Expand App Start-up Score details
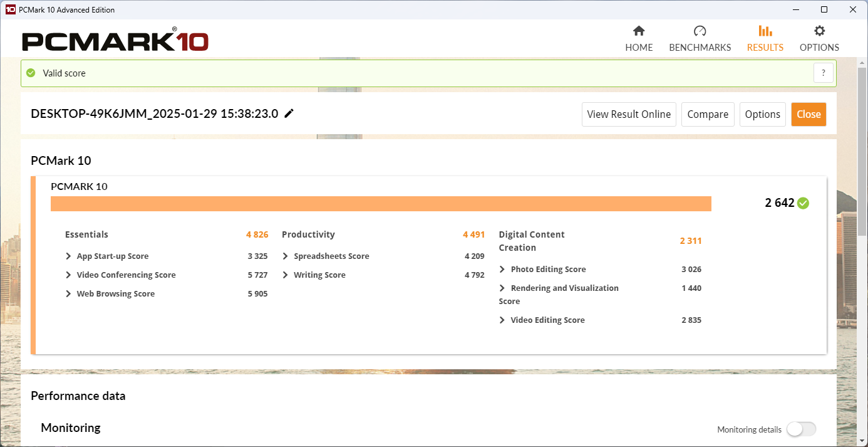 [x=68, y=256]
